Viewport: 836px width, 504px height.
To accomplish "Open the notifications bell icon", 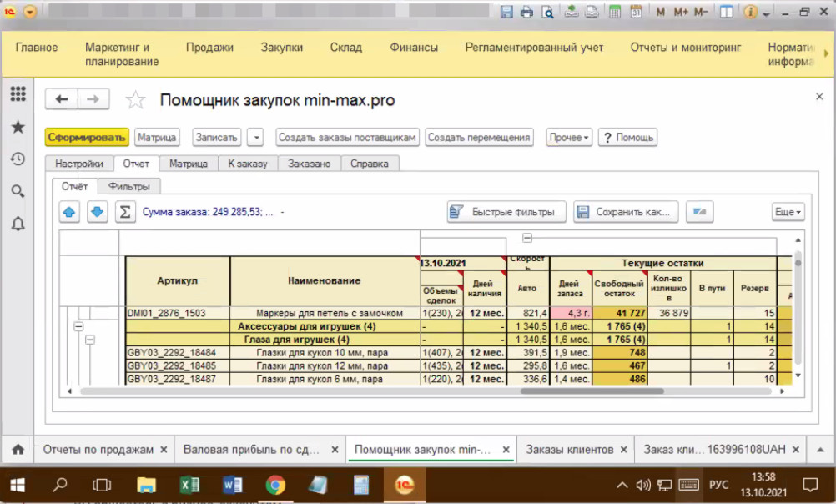I will pyautogui.click(x=18, y=224).
